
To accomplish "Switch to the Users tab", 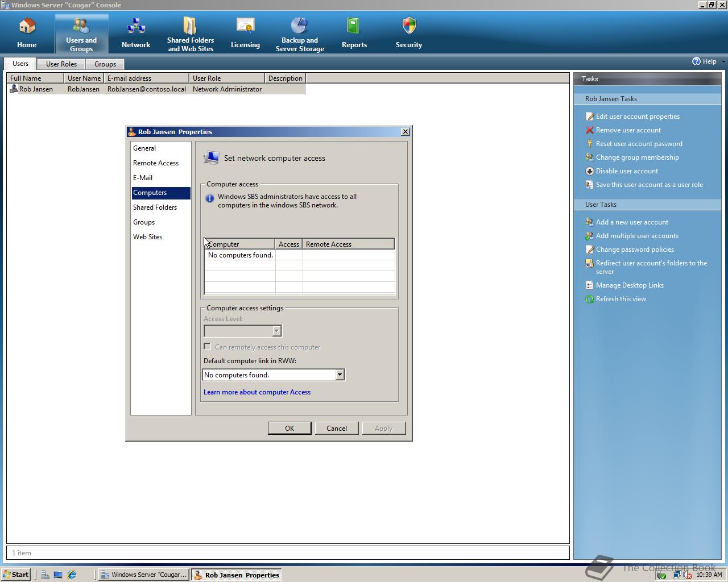I will tap(20, 64).
